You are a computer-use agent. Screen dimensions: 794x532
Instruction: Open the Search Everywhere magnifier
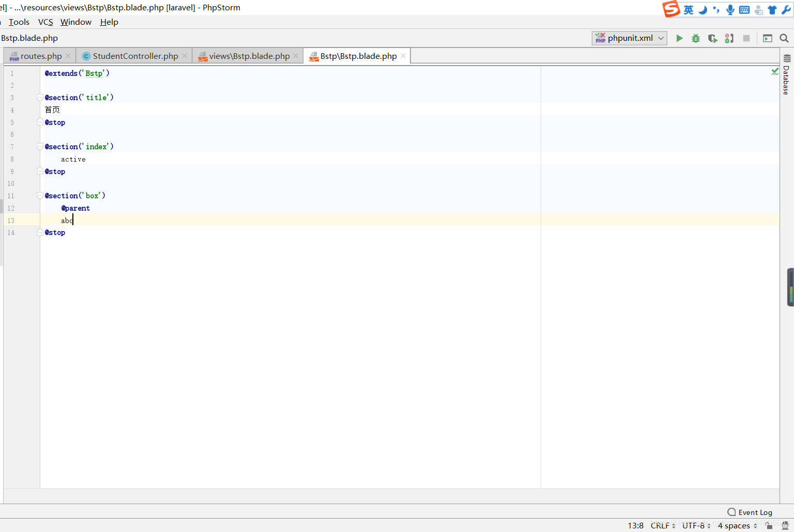coord(784,38)
